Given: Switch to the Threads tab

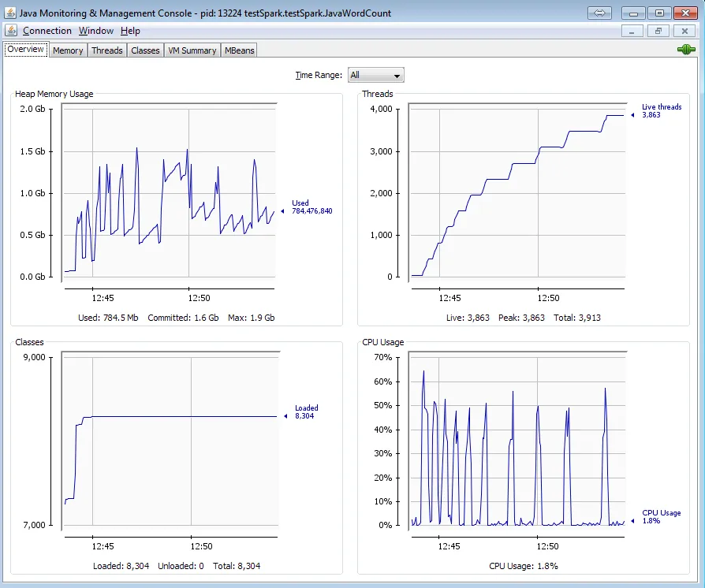Looking at the screenshot, I should (107, 50).
